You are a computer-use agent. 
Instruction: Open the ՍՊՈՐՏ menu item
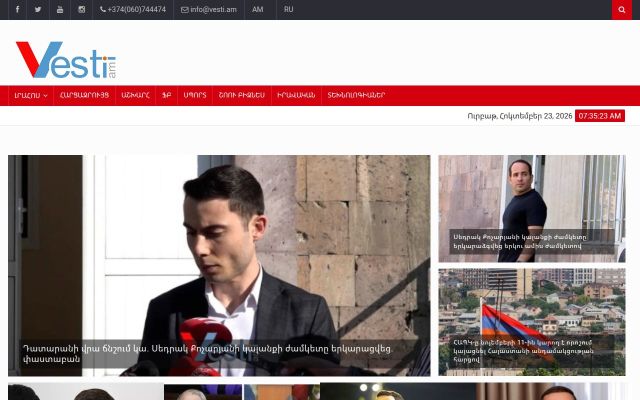click(x=195, y=96)
